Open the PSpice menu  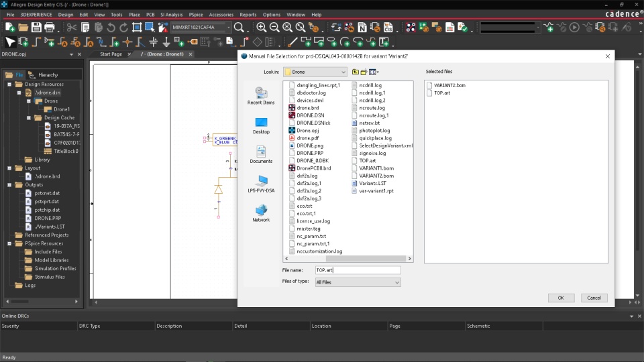196,14
